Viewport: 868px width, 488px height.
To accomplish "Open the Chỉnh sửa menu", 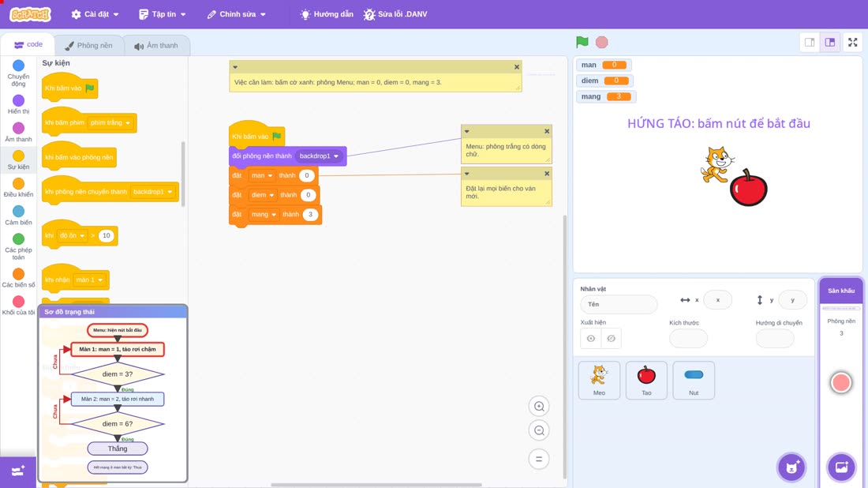I will (x=237, y=14).
